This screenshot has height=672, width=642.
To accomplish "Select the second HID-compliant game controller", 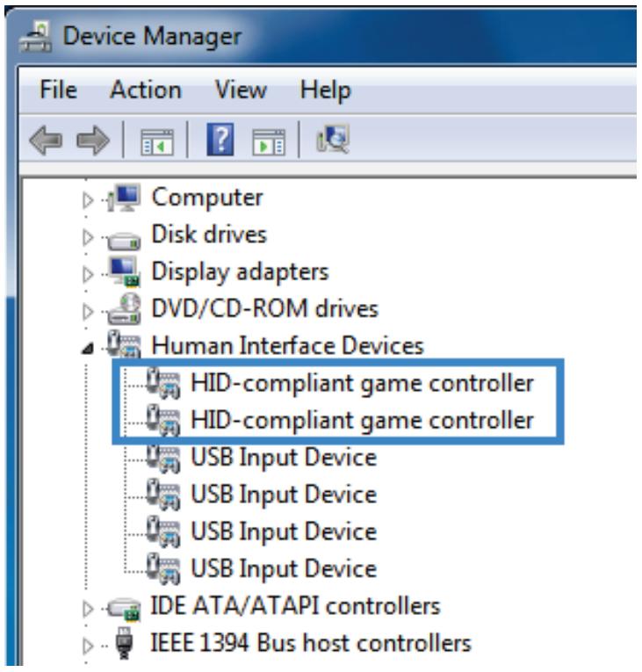I will click(362, 420).
